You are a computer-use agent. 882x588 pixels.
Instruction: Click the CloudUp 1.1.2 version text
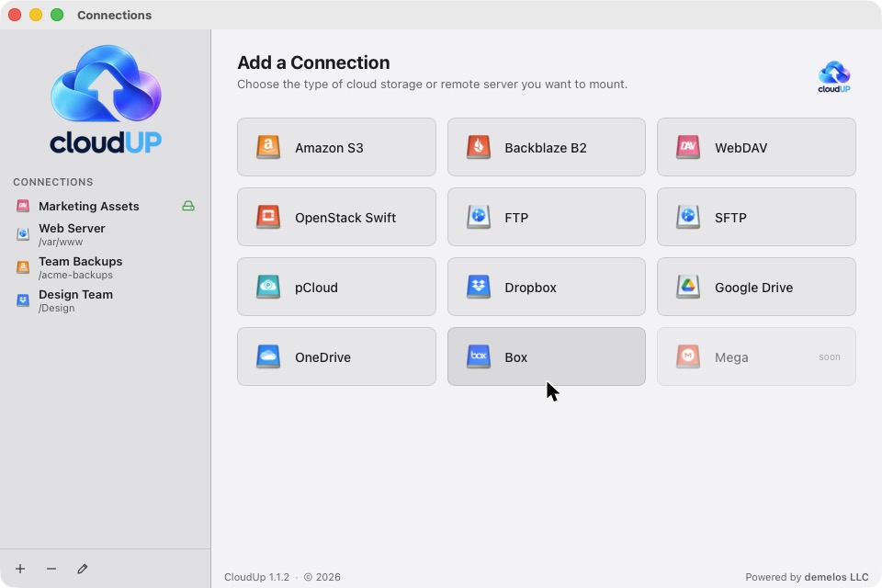256,577
